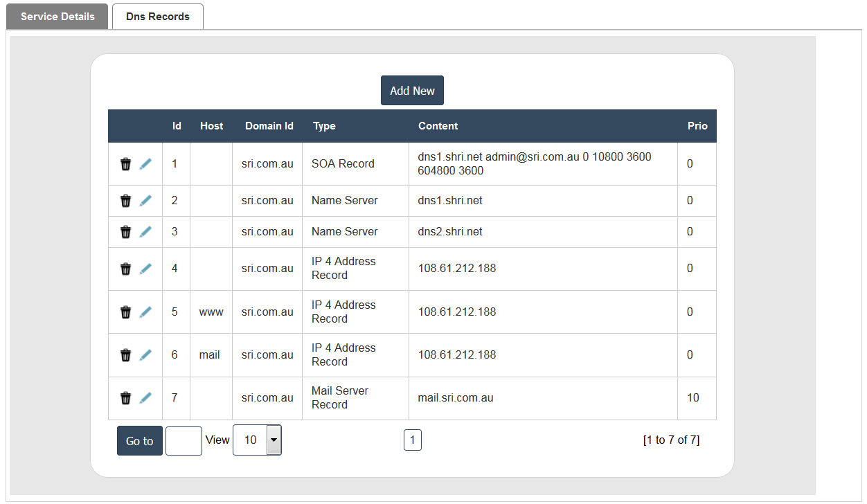Edit the www host record
Screen dimensions: 867x504
[145, 312]
